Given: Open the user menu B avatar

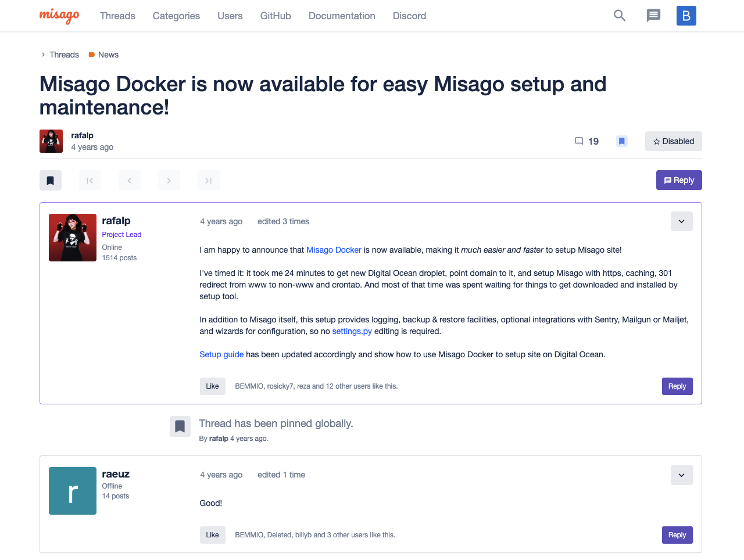Looking at the screenshot, I should pyautogui.click(x=686, y=16).
